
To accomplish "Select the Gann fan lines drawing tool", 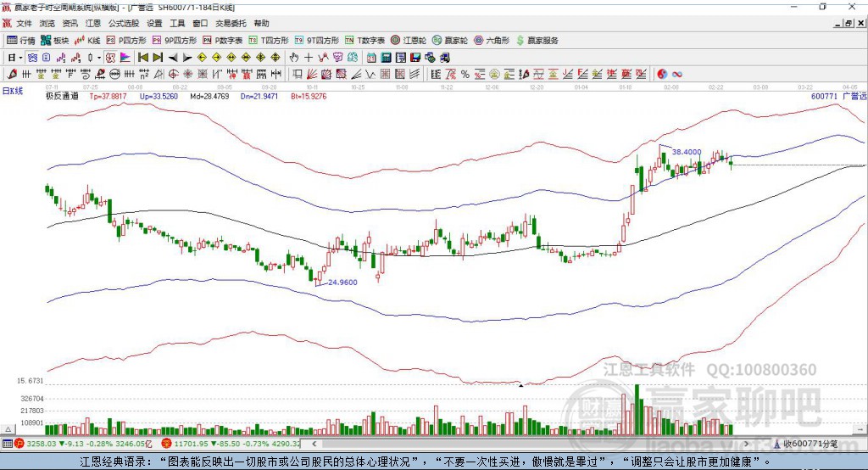I will 312,75.
